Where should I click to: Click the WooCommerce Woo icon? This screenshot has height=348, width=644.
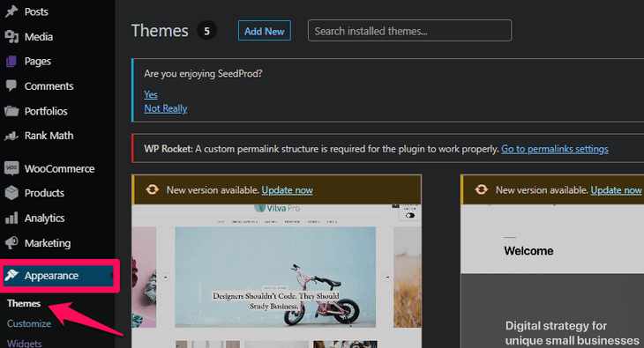click(x=11, y=168)
